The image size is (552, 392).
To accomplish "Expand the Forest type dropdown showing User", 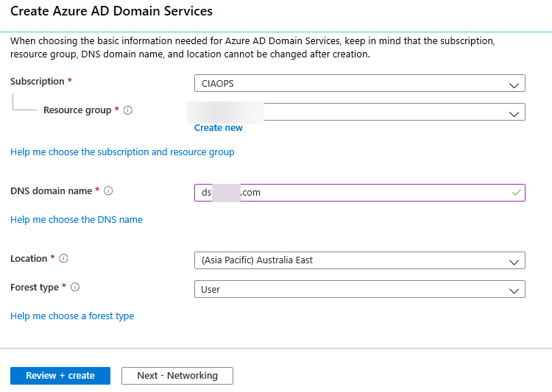I will pos(359,290).
